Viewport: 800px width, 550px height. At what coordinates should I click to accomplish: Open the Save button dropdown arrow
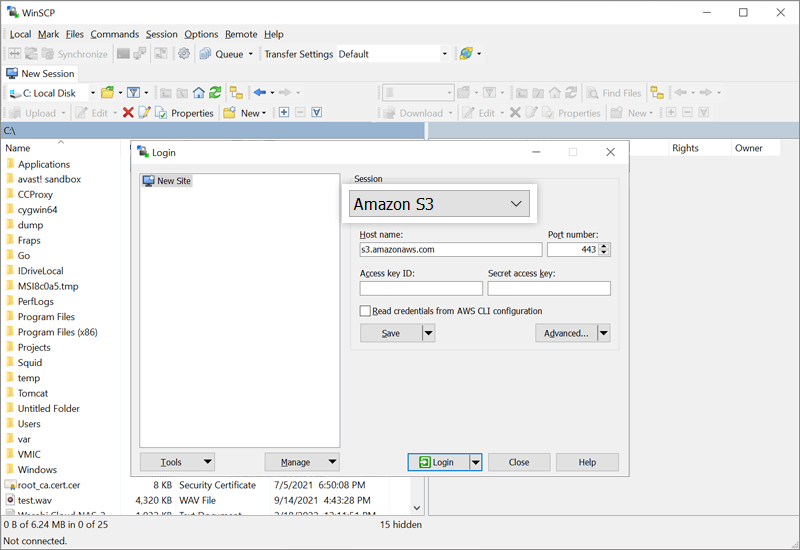(x=429, y=333)
